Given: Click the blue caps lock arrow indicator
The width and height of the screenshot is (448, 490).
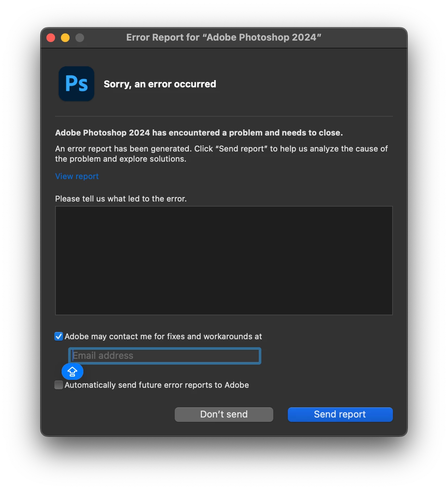Looking at the screenshot, I should (x=72, y=371).
